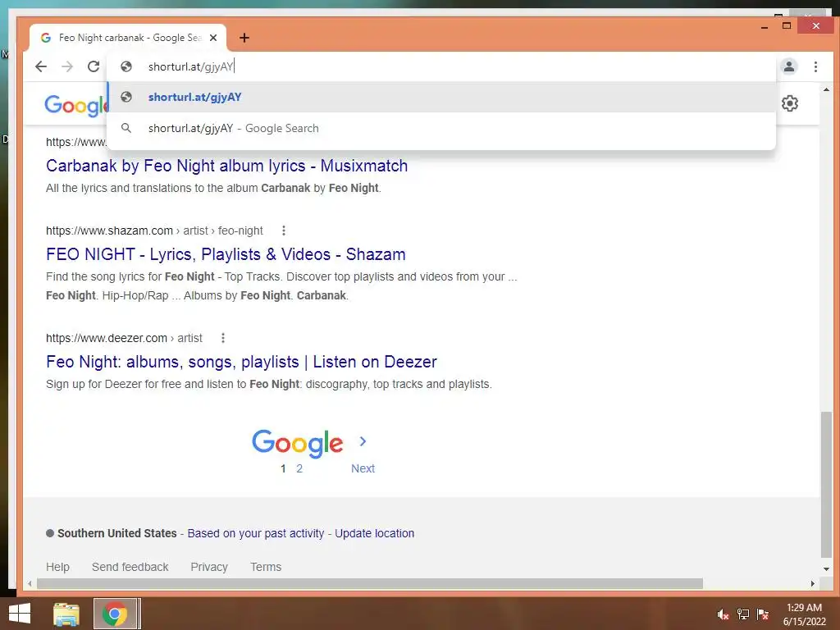Click the muted volume tray icon
The width and height of the screenshot is (840, 630).
pos(724,614)
